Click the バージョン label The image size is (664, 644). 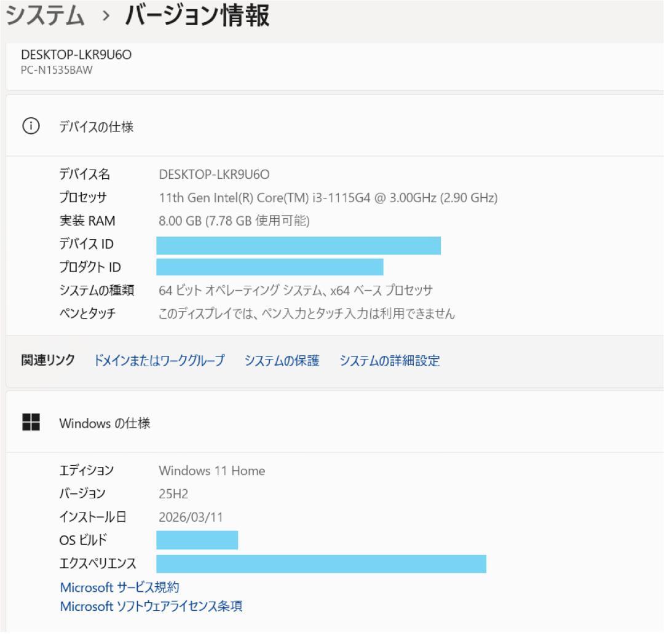82,494
